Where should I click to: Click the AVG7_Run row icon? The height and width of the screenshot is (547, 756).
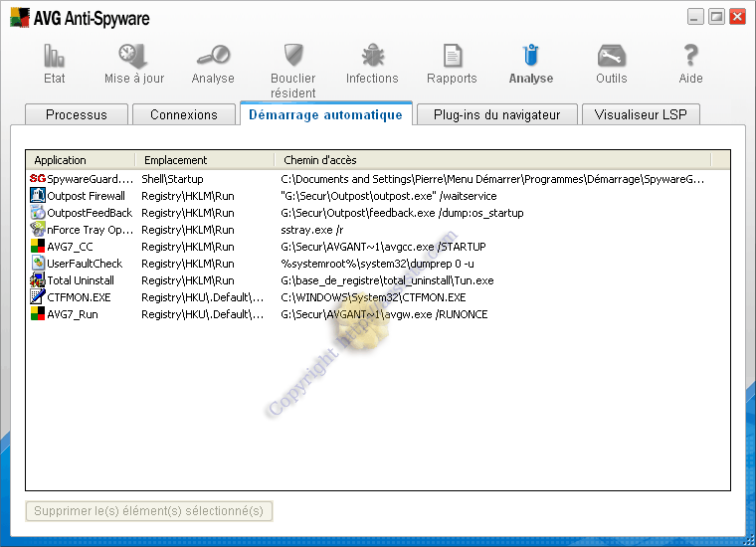[x=37, y=313]
